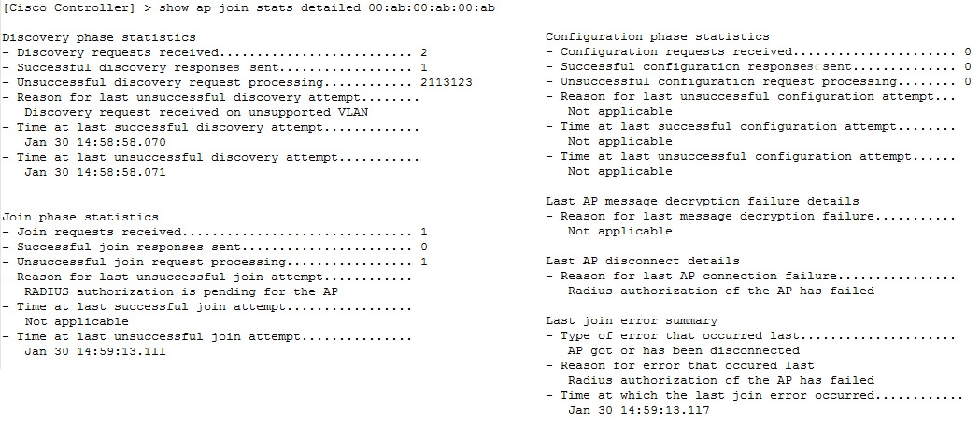The width and height of the screenshot is (980, 440).
Task: Select the Configuration phase statistics heading
Action: (x=658, y=36)
